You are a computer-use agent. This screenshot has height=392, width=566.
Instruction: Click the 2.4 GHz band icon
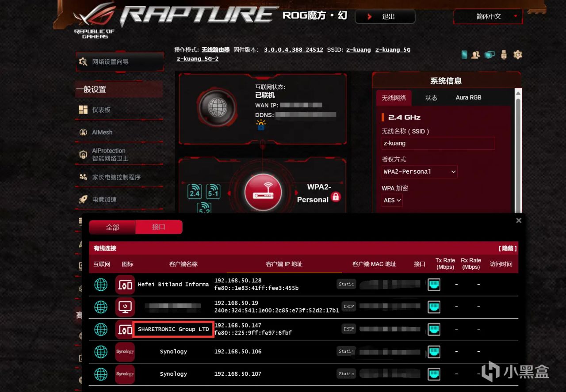195,191
